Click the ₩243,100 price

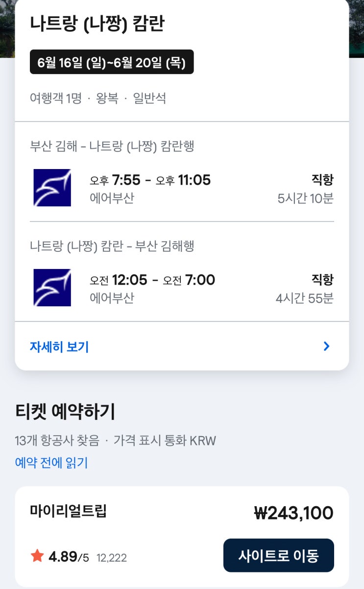293,513
